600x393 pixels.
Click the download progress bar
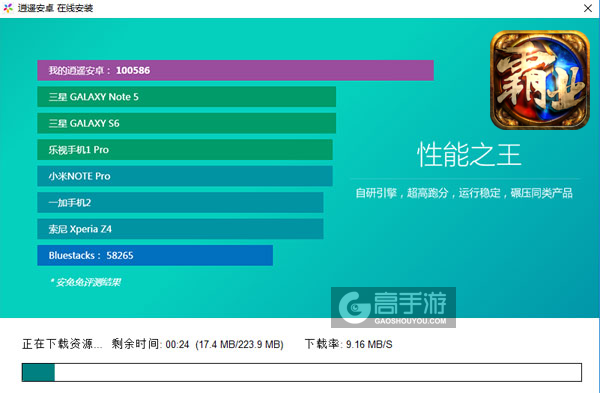[x=302, y=372]
